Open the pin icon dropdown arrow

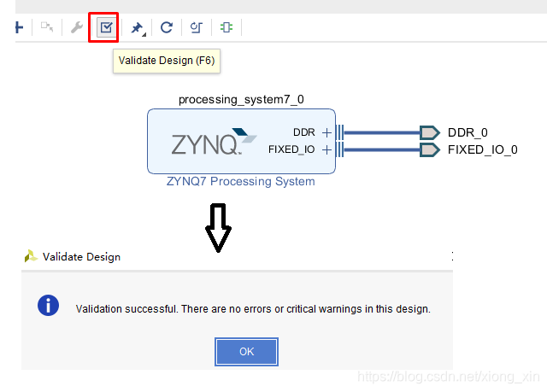pos(144,34)
